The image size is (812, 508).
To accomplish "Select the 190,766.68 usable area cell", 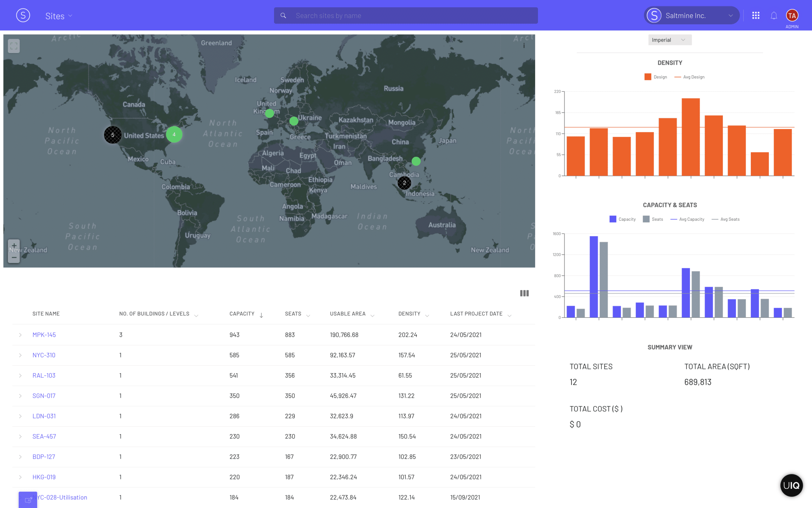I will pyautogui.click(x=344, y=335).
